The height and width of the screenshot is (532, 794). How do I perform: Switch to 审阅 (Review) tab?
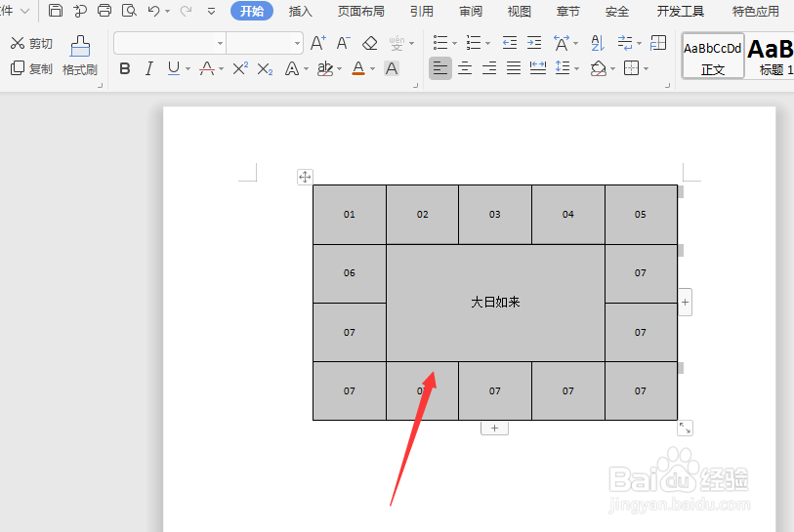tap(471, 11)
